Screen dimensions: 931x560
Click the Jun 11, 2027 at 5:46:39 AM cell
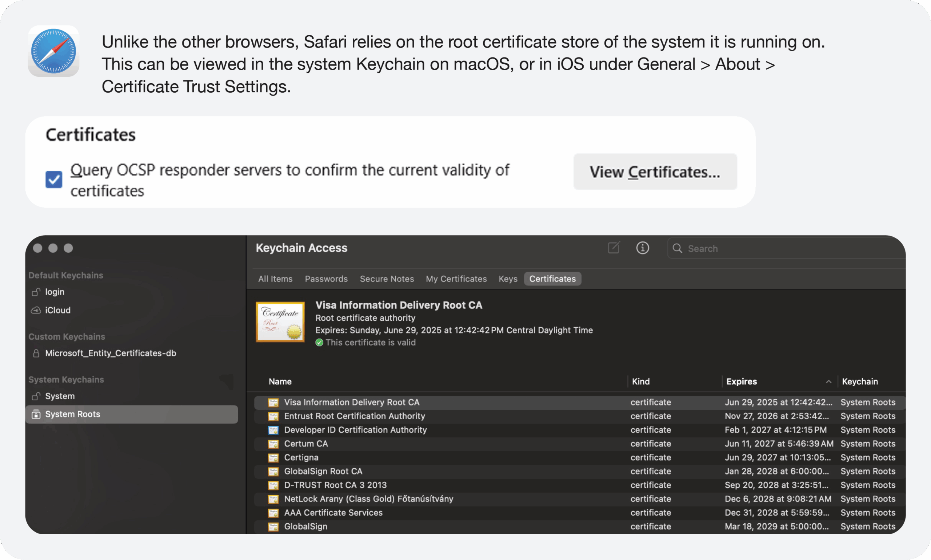[779, 444]
